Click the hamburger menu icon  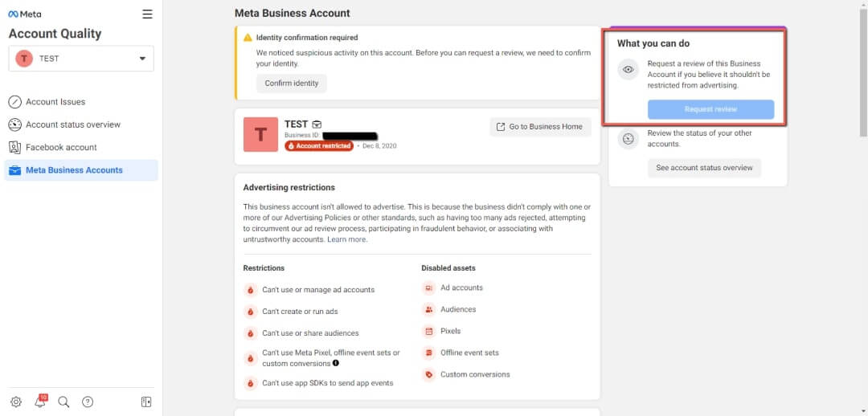click(x=147, y=14)
